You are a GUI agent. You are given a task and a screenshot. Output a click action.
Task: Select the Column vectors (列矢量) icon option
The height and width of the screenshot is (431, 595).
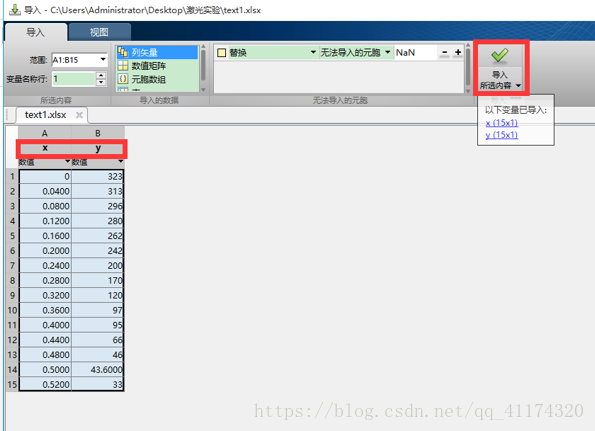tap(122, 52)
